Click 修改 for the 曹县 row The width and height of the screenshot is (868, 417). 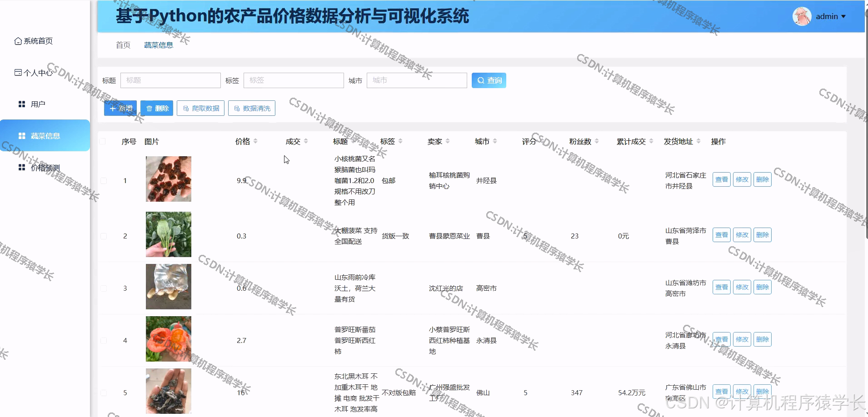742,235
